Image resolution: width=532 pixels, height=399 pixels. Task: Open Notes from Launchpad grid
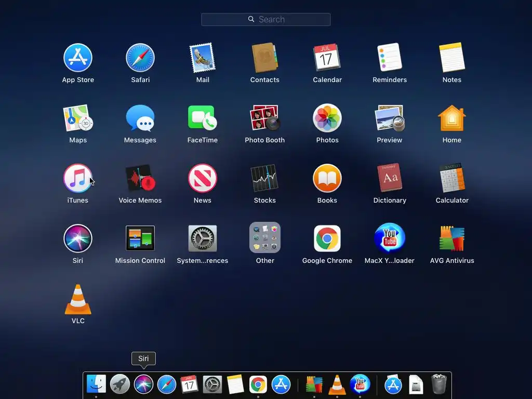[451, 57]
